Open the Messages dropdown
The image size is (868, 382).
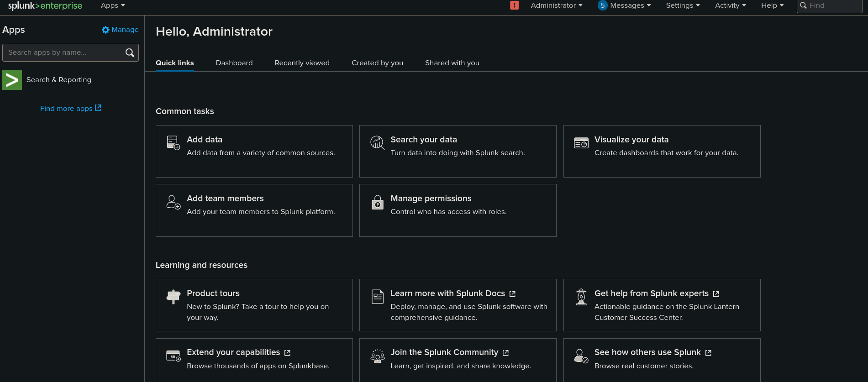point(630,5)
